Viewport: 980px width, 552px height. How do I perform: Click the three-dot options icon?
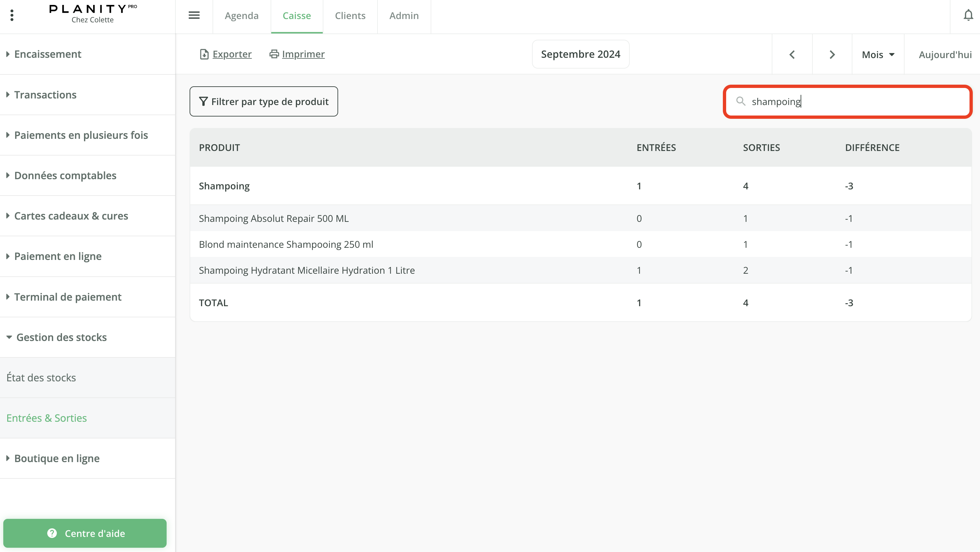12,16
